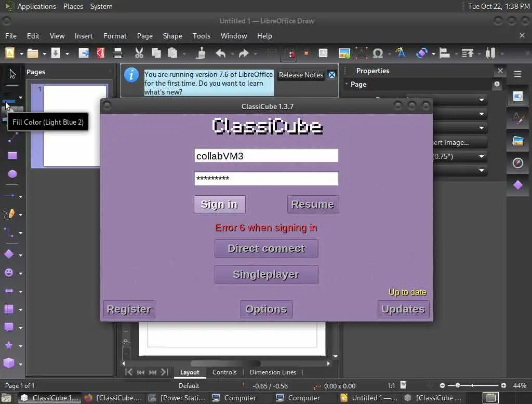
Task: Click the Export icon with blue arrow
Action: 84,53
